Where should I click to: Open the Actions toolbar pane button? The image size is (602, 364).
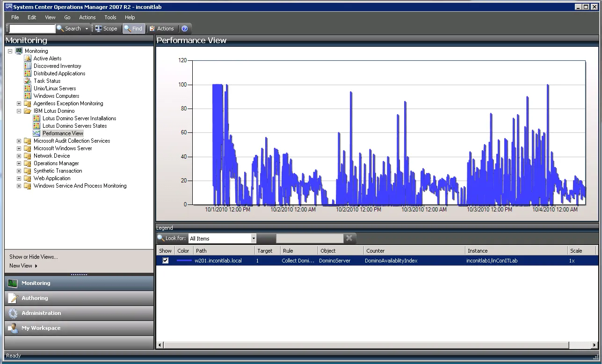point(161,29)
